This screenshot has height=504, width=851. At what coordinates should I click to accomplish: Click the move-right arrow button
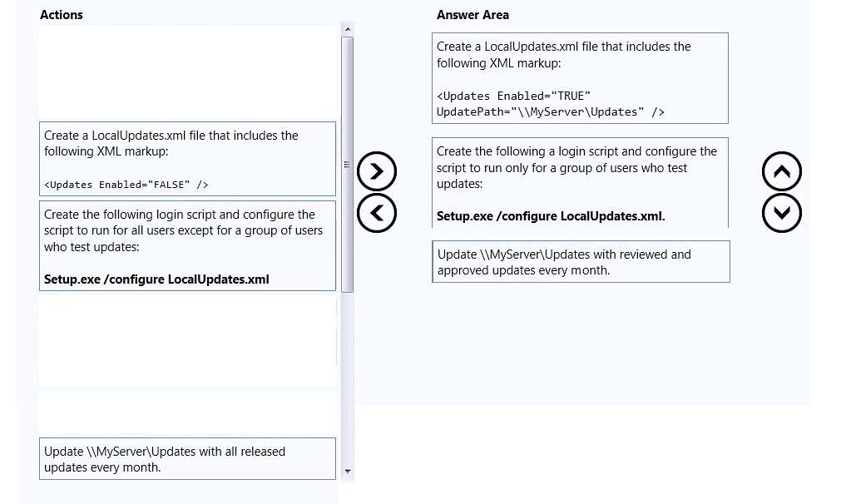coord(377,171)
